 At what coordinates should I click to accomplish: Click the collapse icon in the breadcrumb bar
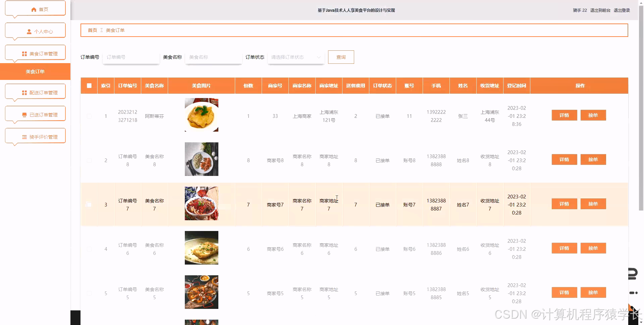101,30
